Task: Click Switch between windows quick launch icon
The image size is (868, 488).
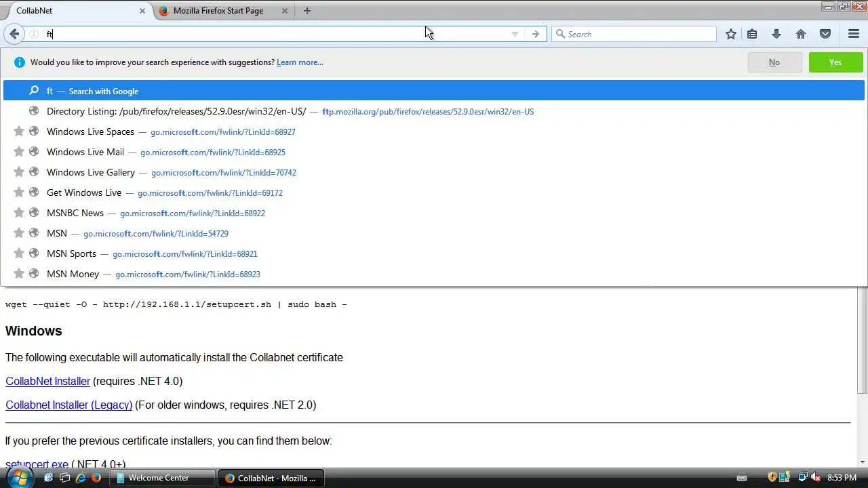Action: coord(64,478)
